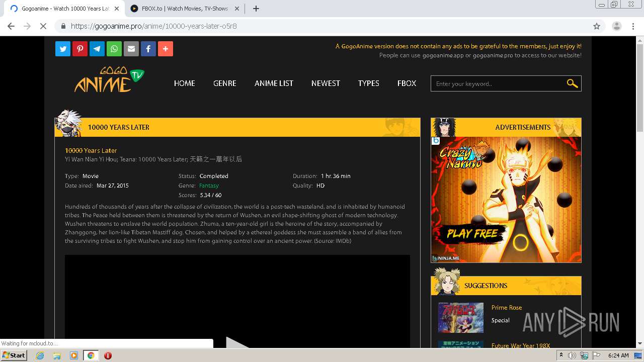Open a new browser tab
The height and width of the screenshot is (362, 644).
pos(256,9)
